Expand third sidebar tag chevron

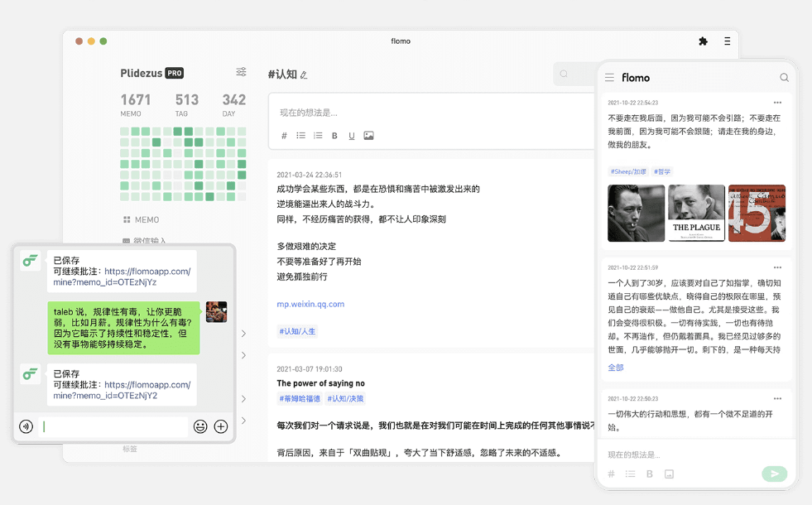pos(243,399)
